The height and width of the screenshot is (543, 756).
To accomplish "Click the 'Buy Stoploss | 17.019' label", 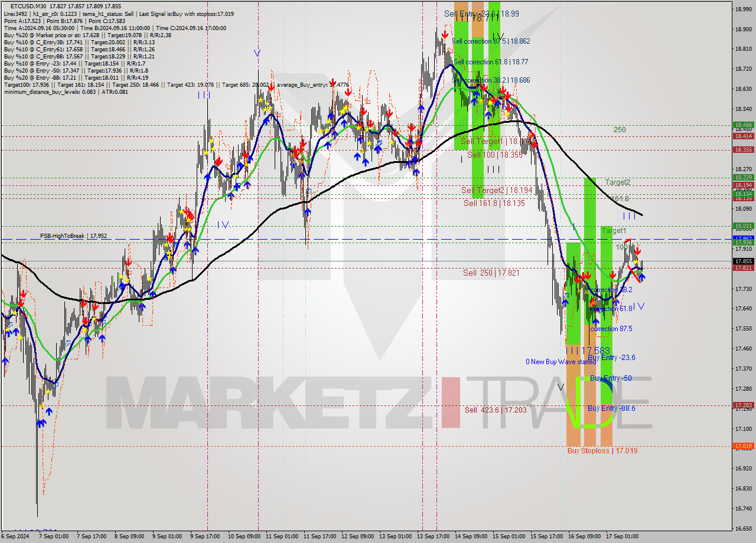I will [602, 450].
